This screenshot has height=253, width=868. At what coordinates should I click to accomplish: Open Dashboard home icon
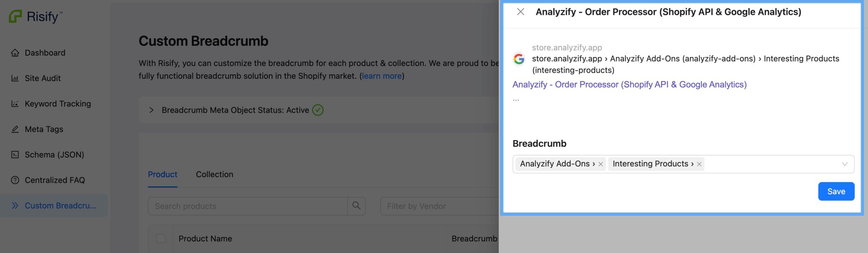pos(15,53)
